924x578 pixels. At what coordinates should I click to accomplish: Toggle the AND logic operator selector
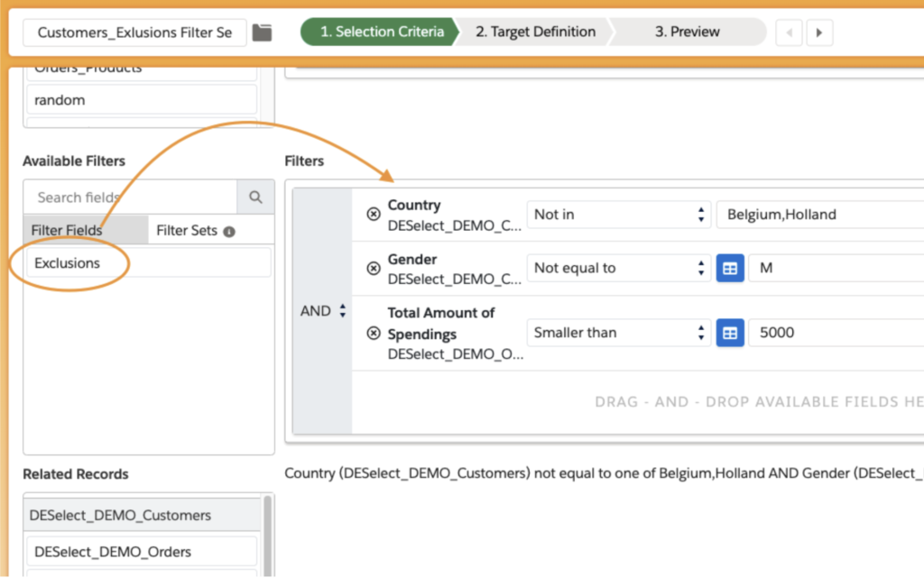(x=323, y=311)
